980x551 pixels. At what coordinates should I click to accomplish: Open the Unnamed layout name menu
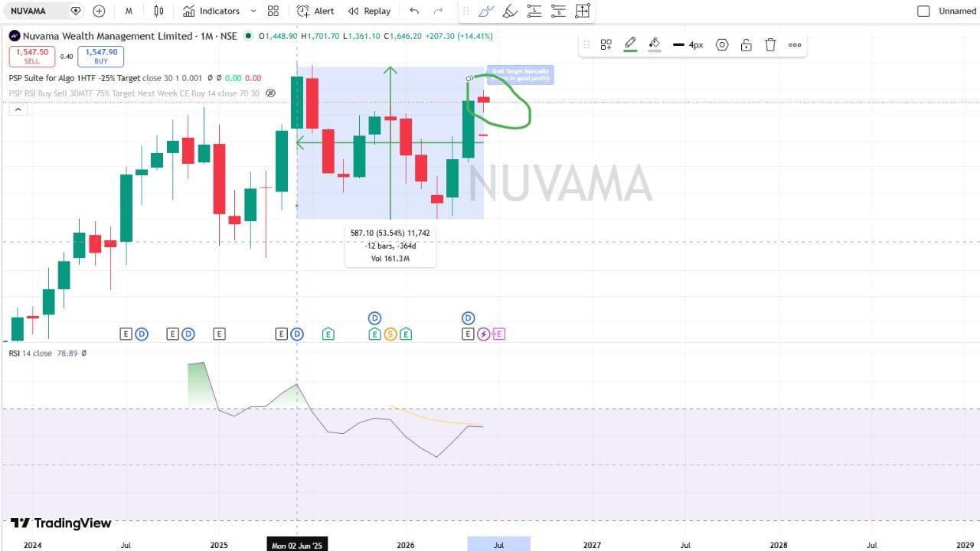click(x=957, y=11)
